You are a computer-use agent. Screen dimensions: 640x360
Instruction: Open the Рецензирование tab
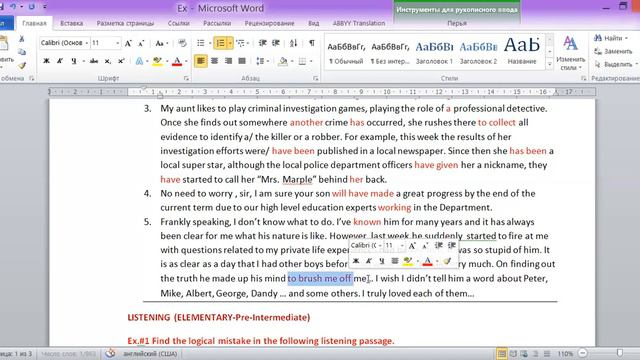[269, 23]
